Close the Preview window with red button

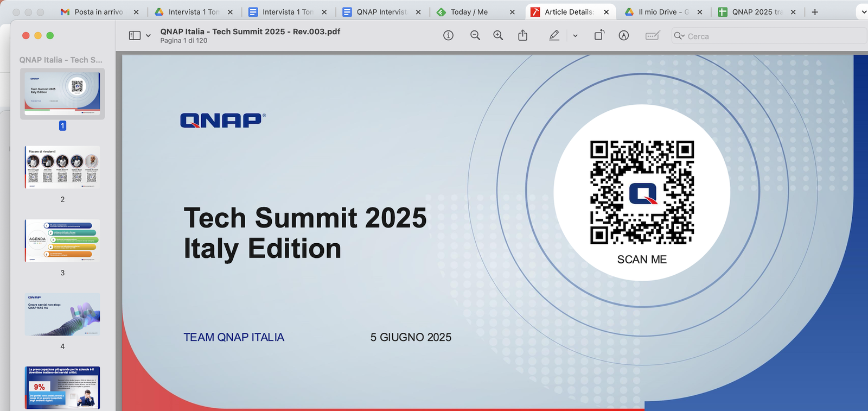coord(25,35)
